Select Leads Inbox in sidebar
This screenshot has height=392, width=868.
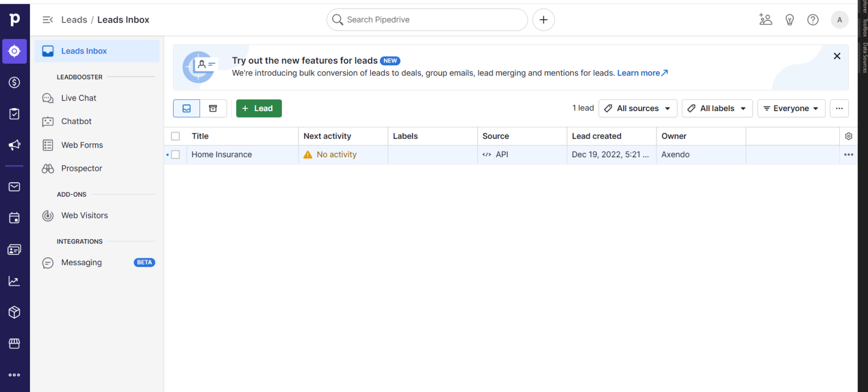(x=97, y=51)
